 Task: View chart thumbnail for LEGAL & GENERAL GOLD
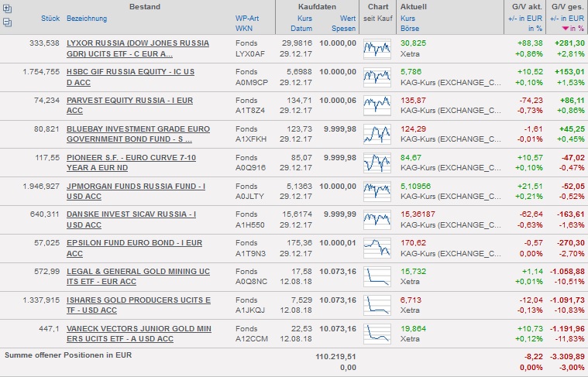coord(377,276)
